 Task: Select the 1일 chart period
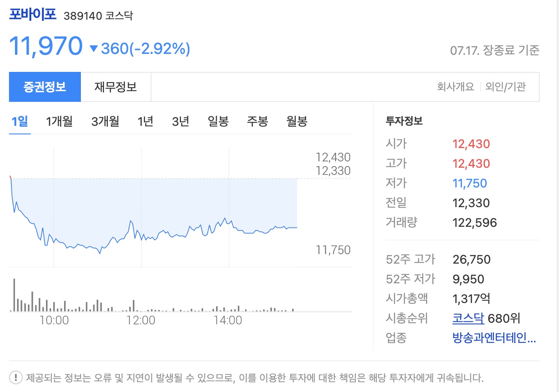pos(19,121)
